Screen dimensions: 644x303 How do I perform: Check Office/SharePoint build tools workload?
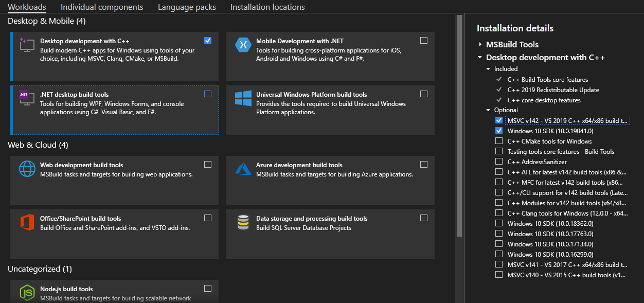pyautogui.click(x=208, y=218)
